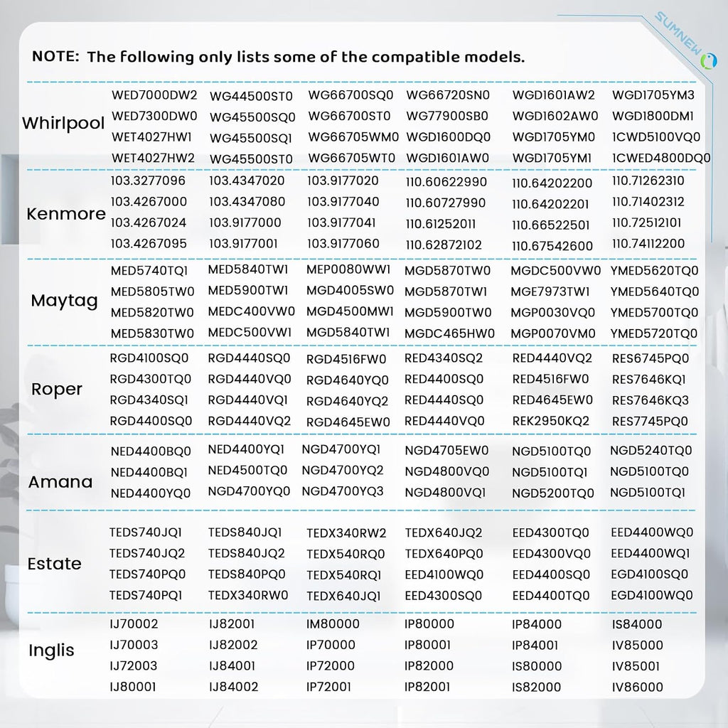Click Amana model NGD5200TQ0
This screenshot has width=728, height=728.
tap(553, 493)
